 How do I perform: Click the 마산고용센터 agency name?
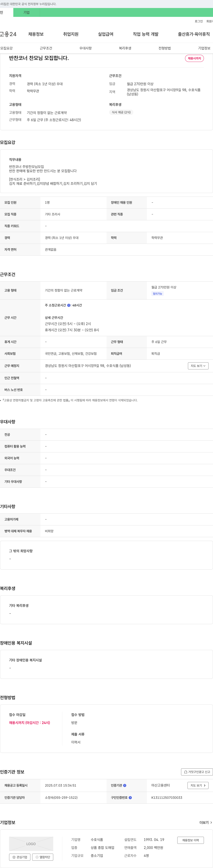click(160, 785)
